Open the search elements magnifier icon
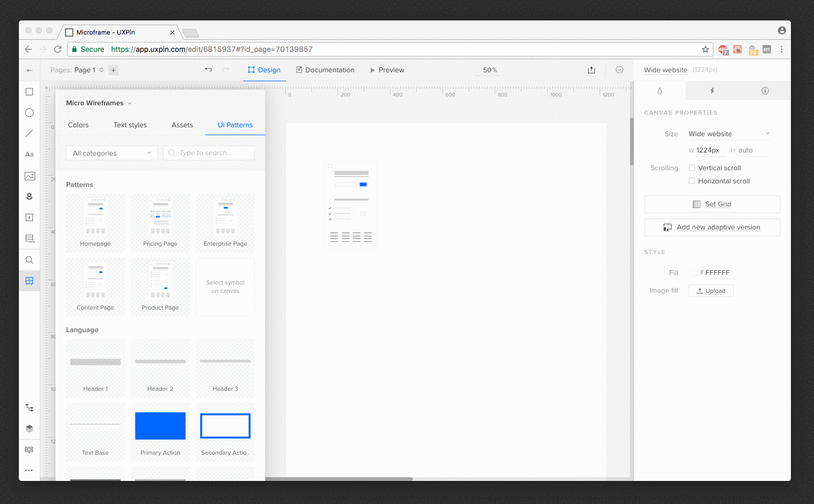 click(x=29, y=260)
